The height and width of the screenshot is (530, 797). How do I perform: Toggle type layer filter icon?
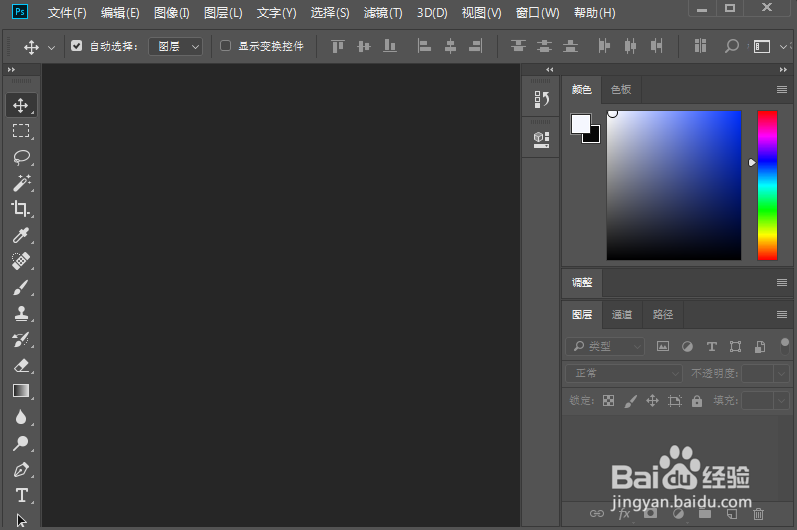click(x=712, y=347)
